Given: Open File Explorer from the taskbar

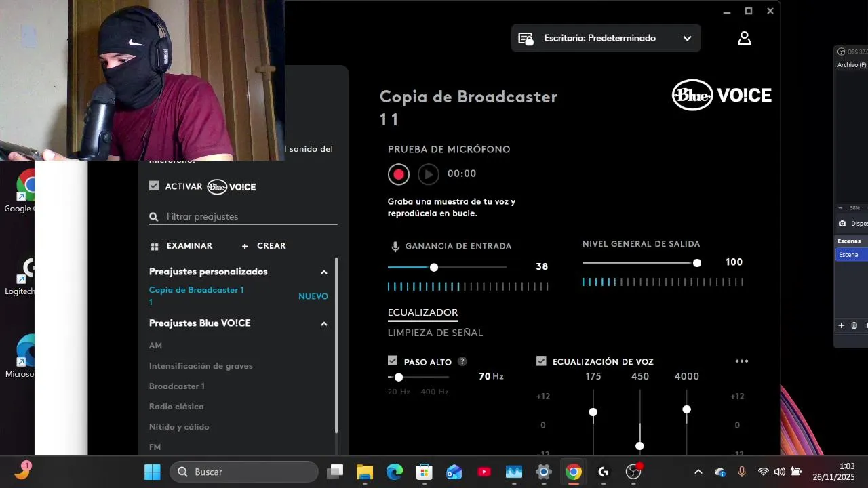Looking at the screenshot, I should pyautogui.click(x=365, y=472).
